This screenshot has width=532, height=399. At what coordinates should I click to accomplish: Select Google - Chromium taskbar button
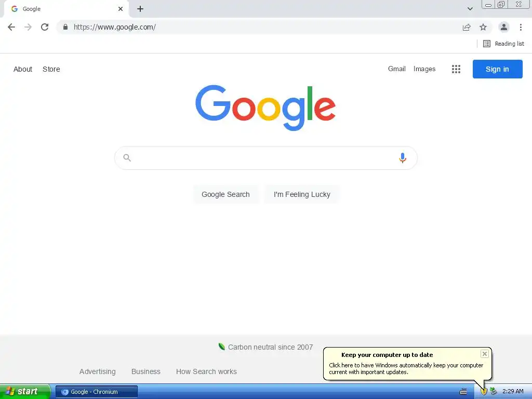point(97,392)
